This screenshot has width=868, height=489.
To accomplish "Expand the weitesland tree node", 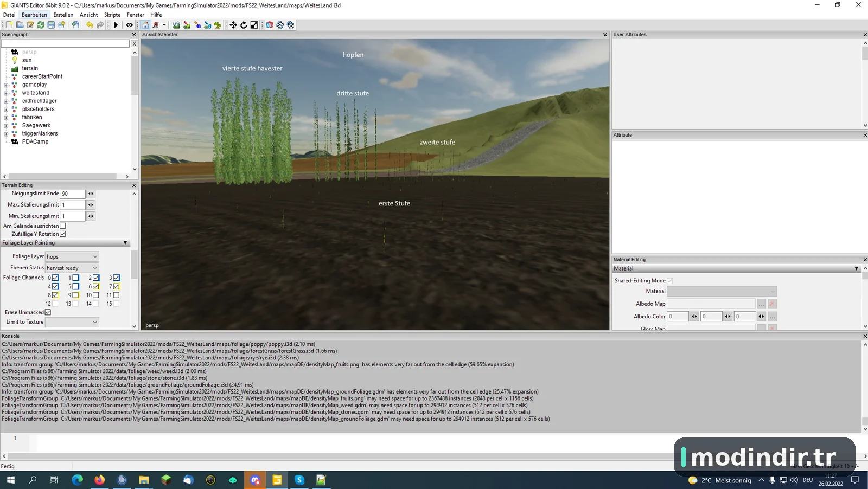I will pos(6,93).
